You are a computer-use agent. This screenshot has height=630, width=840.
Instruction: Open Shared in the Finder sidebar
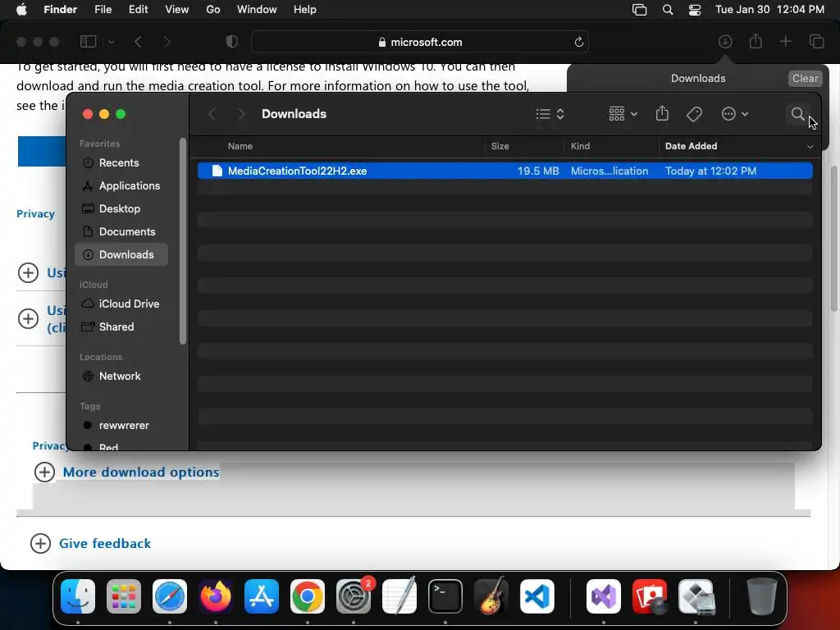(121, 326)
